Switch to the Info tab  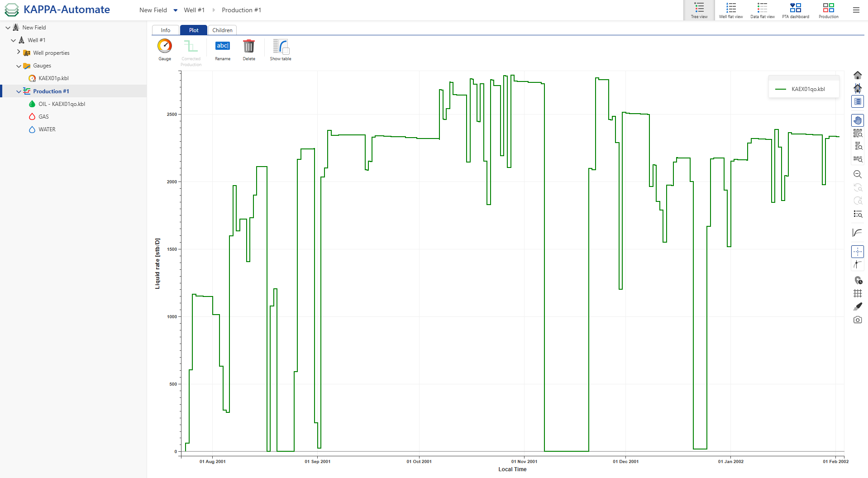click(166, 30)
